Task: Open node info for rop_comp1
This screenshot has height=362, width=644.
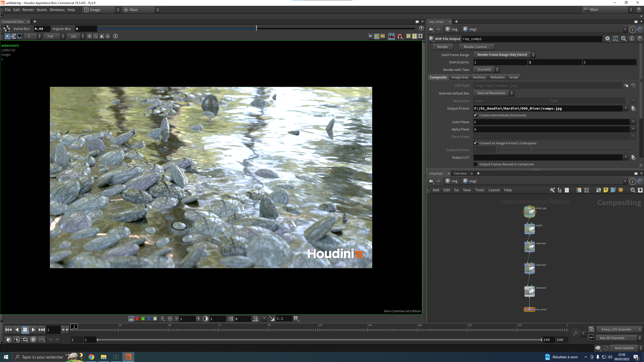Action: tap(632, 38)
